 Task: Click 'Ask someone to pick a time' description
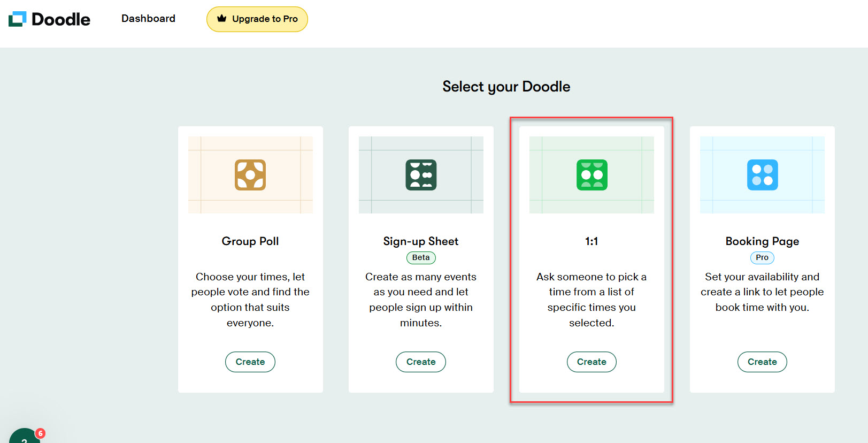pos(592,300)
